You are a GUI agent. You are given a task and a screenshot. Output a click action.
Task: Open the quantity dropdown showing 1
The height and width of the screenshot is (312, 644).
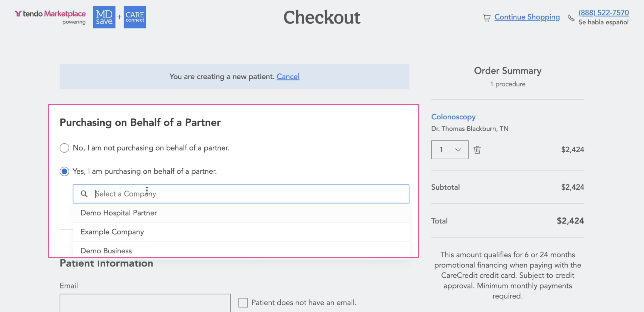(x=450, y=150)
